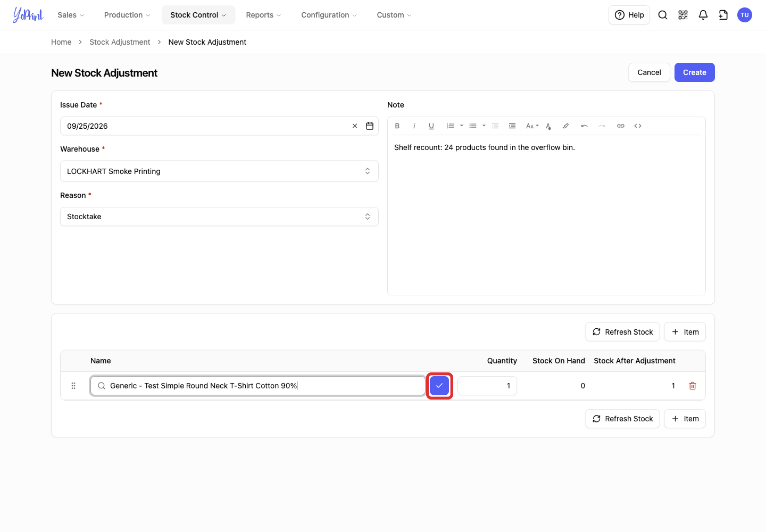The image size is (766, 532).
Task: Open the quick-create document icon
Action: pos(723,15)
